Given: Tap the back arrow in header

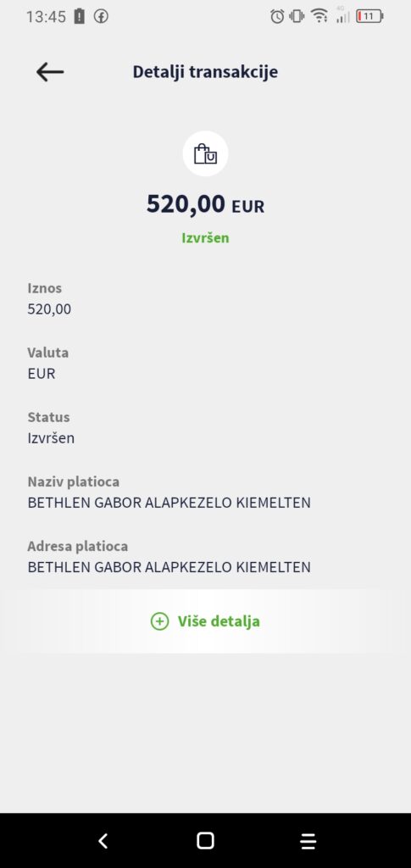Looking at the screenshot, I should (50, 72).
